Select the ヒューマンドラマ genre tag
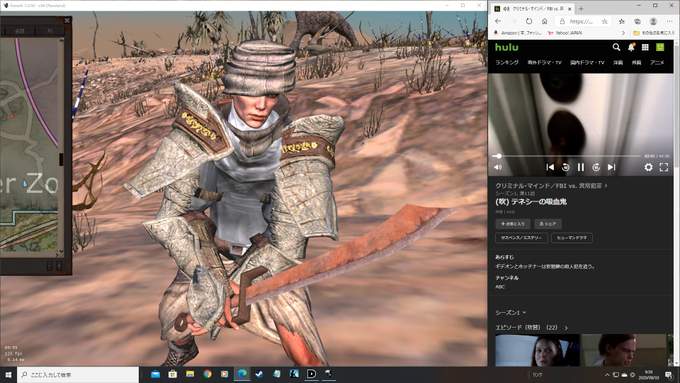 (x=572, y=238)
